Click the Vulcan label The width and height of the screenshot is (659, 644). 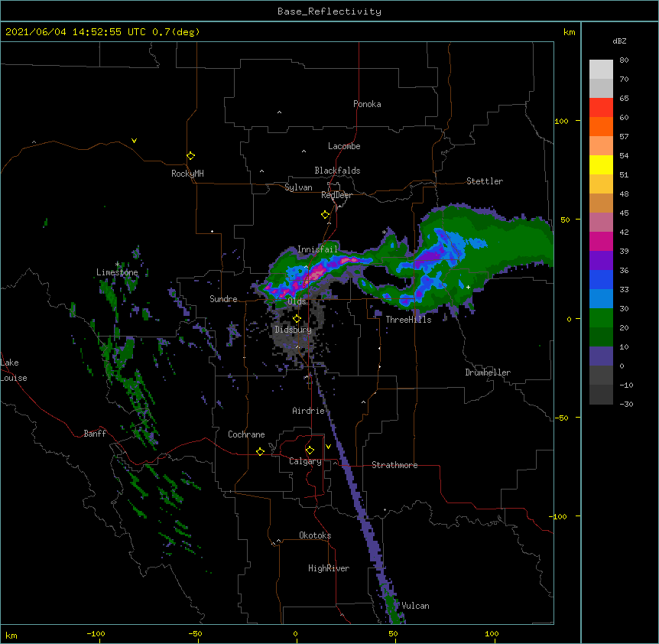[x=415, y=606]
